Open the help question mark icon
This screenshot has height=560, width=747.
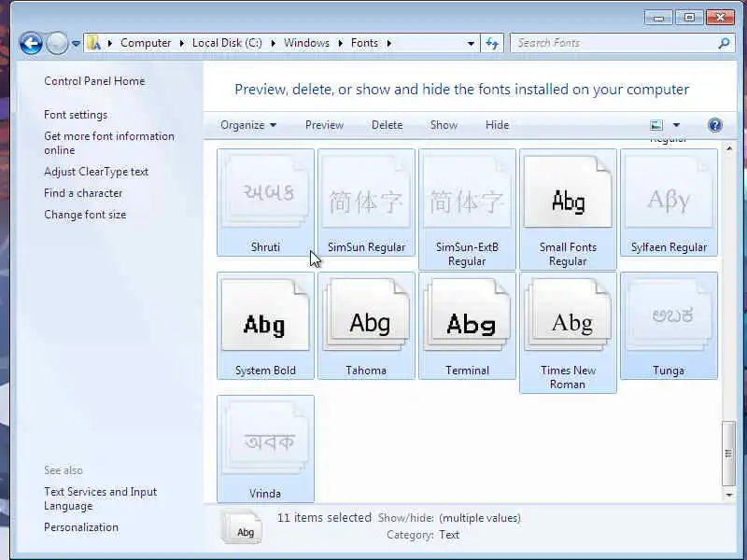click(715, 125)
